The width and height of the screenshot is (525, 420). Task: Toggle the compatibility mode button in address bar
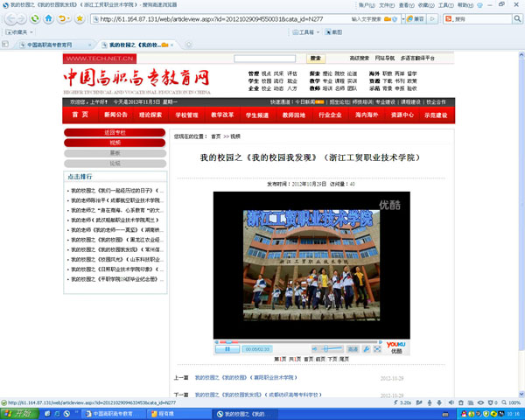(416, 19)
